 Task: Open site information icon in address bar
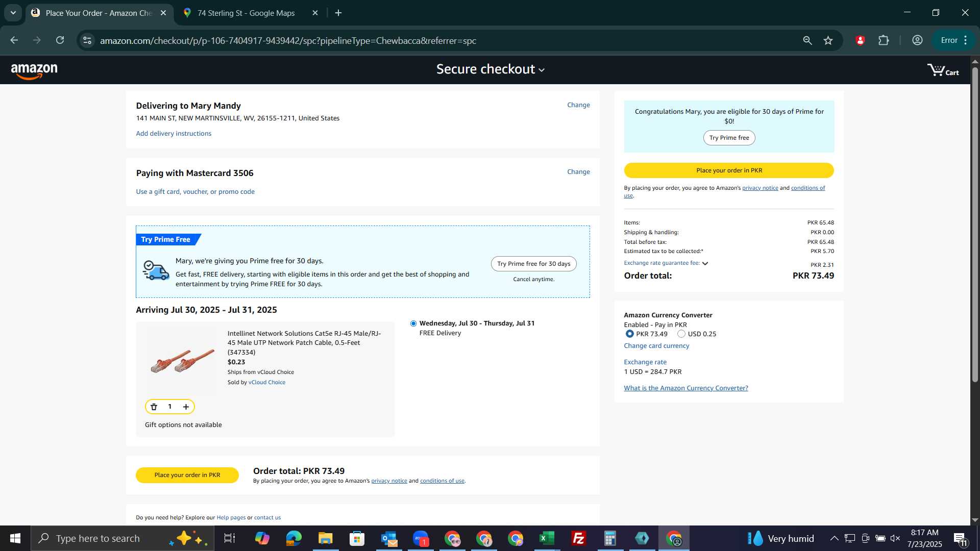pyautogui.click(x=87, y=40)
